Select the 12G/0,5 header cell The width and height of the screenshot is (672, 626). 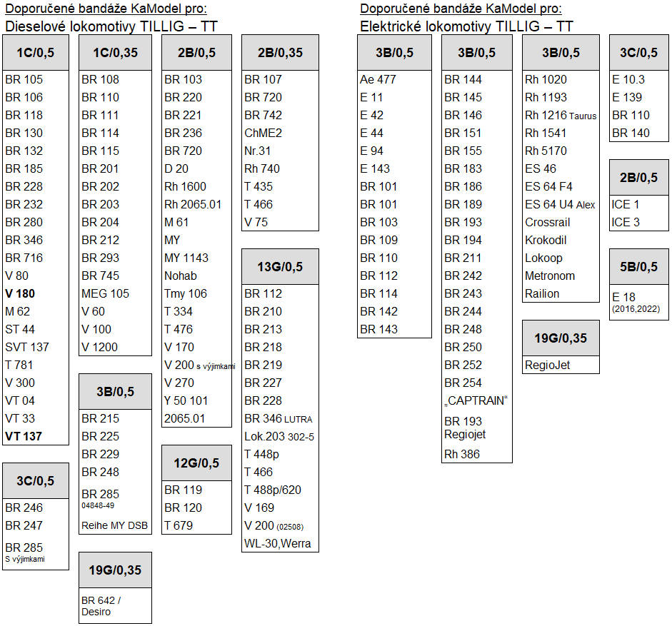click(x=196, y=463)
